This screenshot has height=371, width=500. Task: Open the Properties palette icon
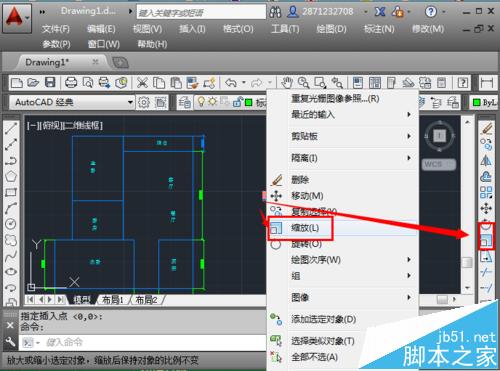(358, 82)
